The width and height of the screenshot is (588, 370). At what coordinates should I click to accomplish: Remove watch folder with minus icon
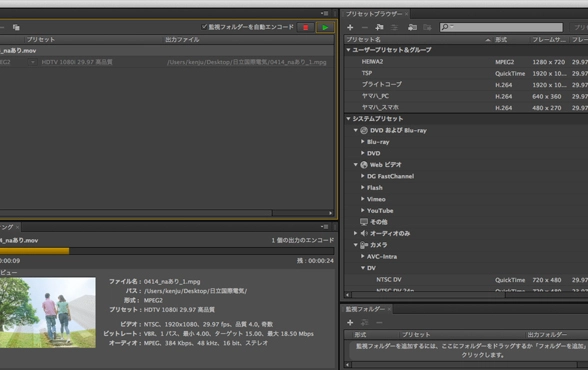click(379, 322)
